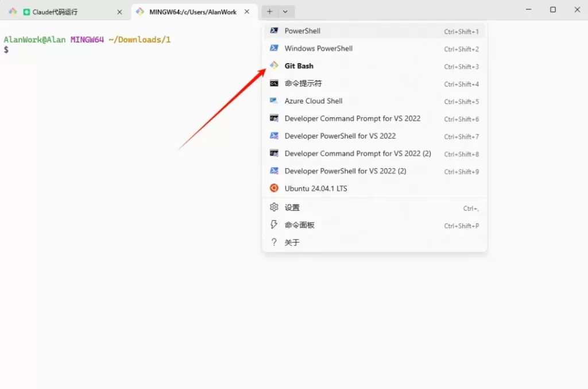Click the 关于 question mark icon
The image size is (588, 389).
pyautogui.click(x=274, y=242)
